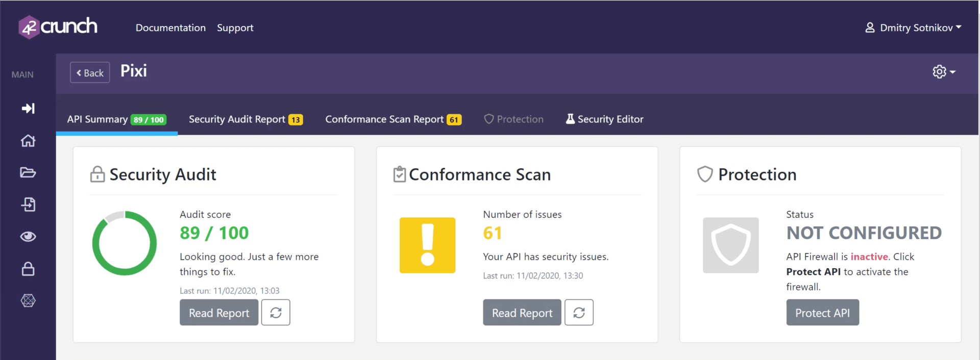Click Read Report under Security Audit
Viewport: 980px width, 360px height.
(219, 313)
